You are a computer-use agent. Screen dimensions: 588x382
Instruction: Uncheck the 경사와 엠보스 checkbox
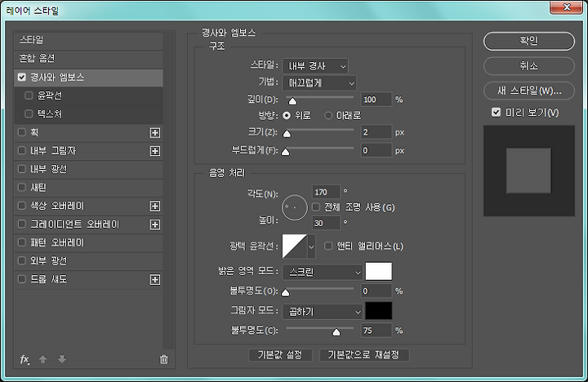[x=22, y=78]
